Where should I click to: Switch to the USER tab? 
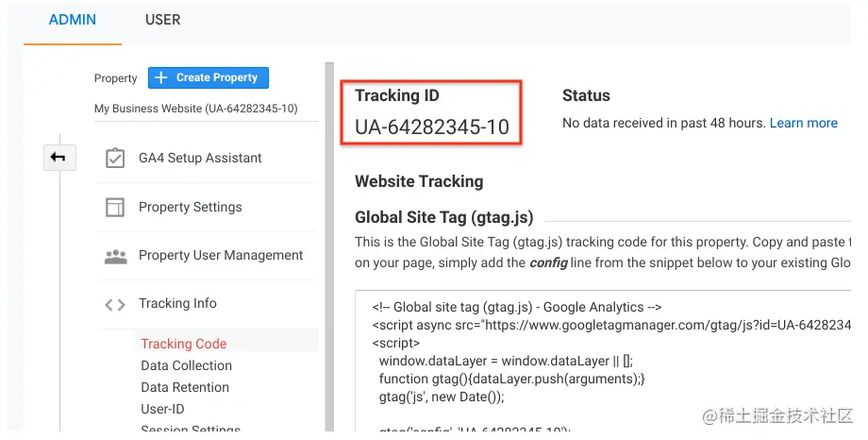tap(162, 20)
